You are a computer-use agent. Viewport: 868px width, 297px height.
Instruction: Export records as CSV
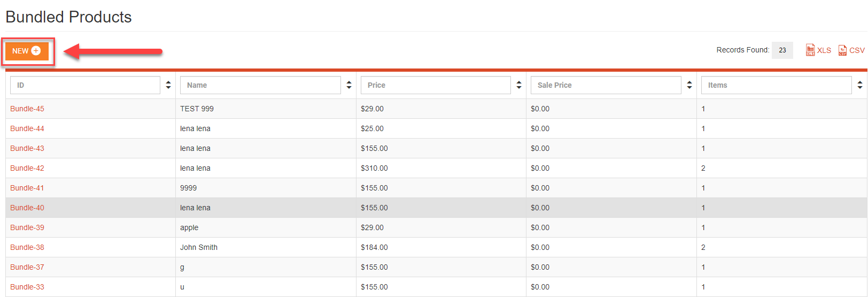(x=851, y=50)
